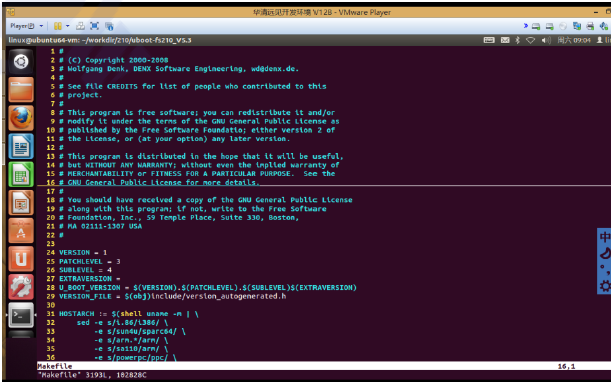Click the 'Foundation, Inc., 59 Temple Place' line
The image size is (611, 382).
[x=179, y=218]
